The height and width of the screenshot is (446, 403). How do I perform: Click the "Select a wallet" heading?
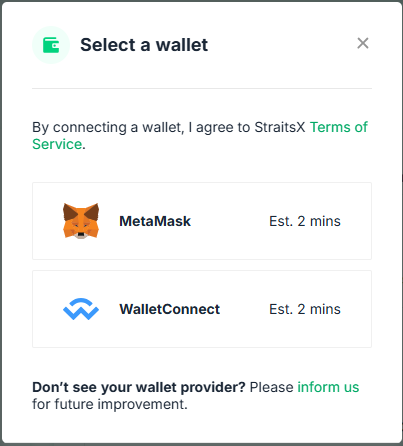click(x=144, y=45)
